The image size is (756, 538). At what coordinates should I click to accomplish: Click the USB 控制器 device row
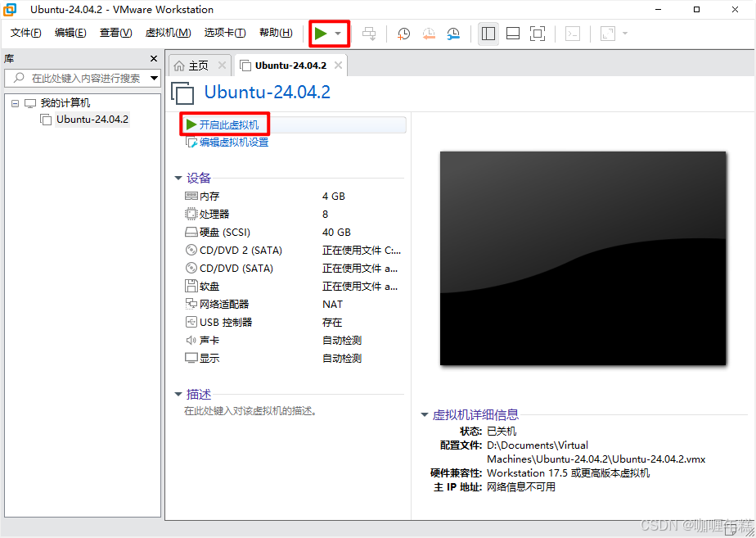coord(293,323)
